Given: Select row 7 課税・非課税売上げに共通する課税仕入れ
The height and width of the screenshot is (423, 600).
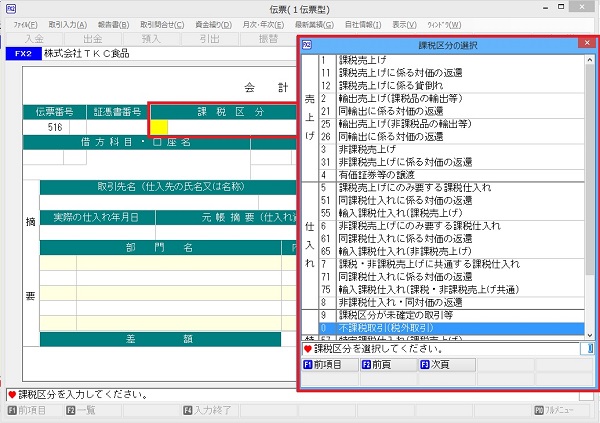Looking at the screenshot, I should coord(452,264).
